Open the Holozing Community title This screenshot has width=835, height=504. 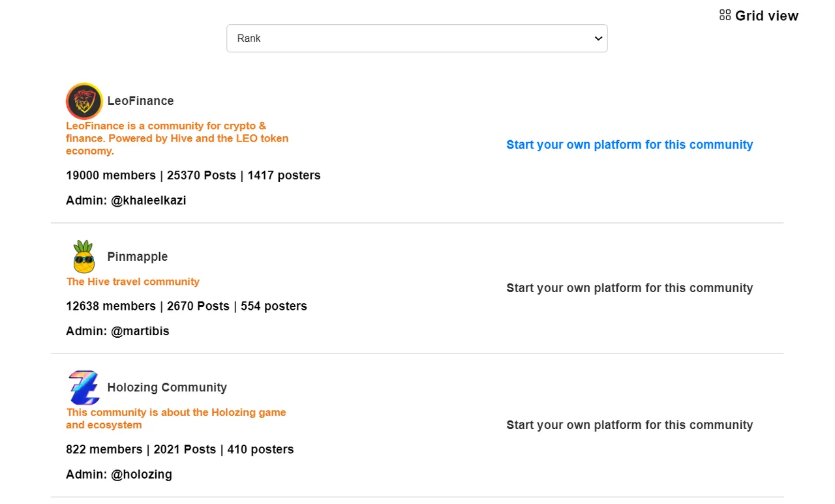pos(167,387)
